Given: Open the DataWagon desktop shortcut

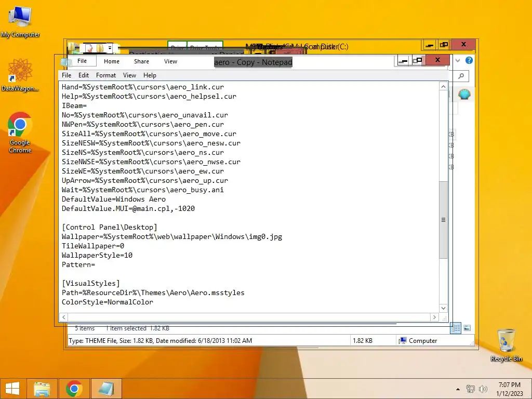Looking at the screenshot, I should click(20, 75).
